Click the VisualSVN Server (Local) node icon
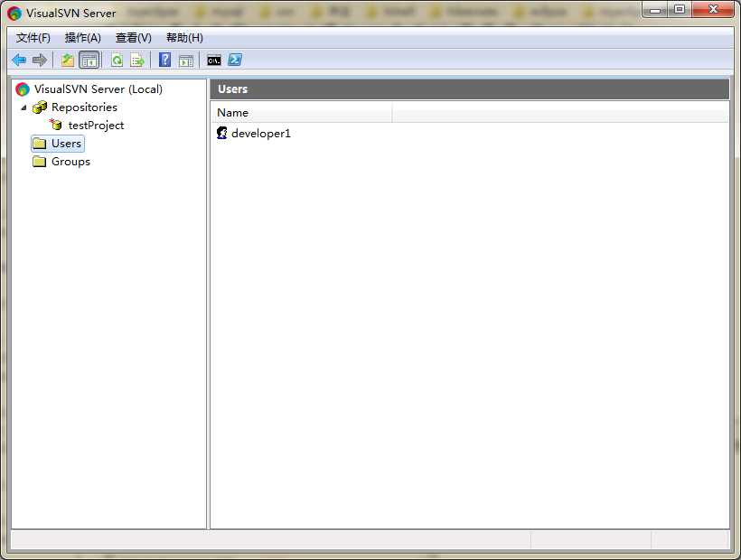Viewport: 741px width, 560px height. point(23,89)
